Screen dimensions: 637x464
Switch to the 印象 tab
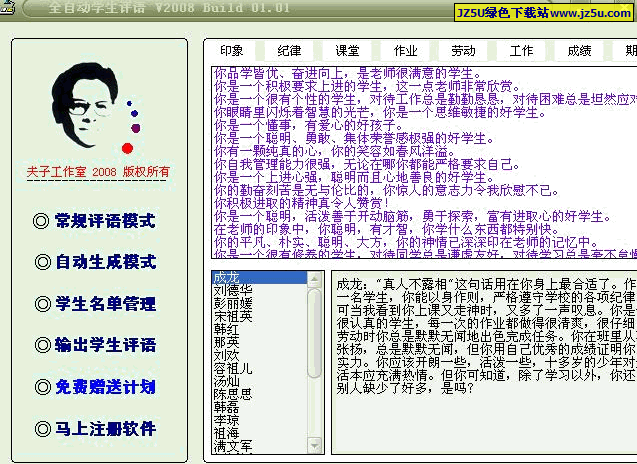(x=231, y=50)
